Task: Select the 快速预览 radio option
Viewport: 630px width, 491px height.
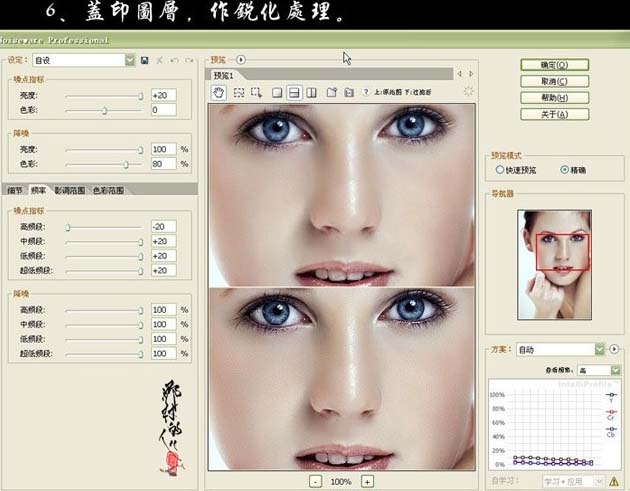Action: (x=499, y=170)
